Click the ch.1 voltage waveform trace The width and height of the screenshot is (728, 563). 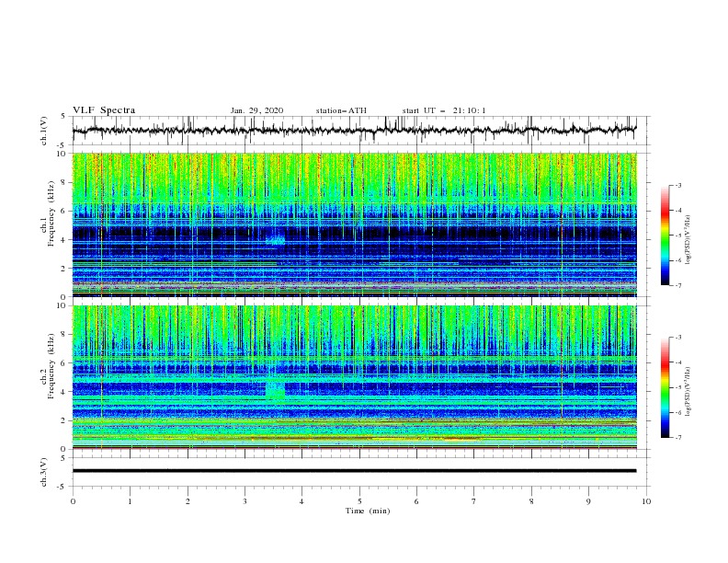click(x=354, y=130)
